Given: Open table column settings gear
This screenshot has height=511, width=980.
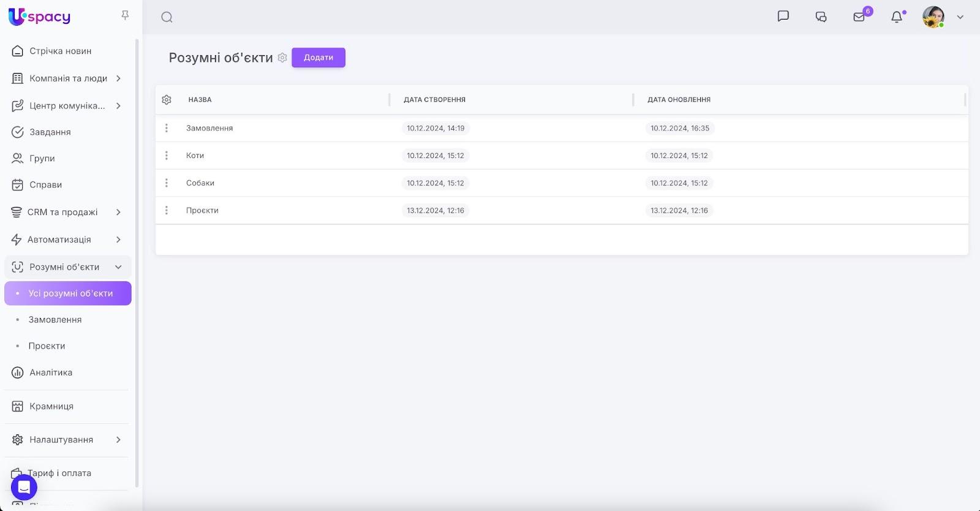Looking at the screenshot, I should pos(167,99).
